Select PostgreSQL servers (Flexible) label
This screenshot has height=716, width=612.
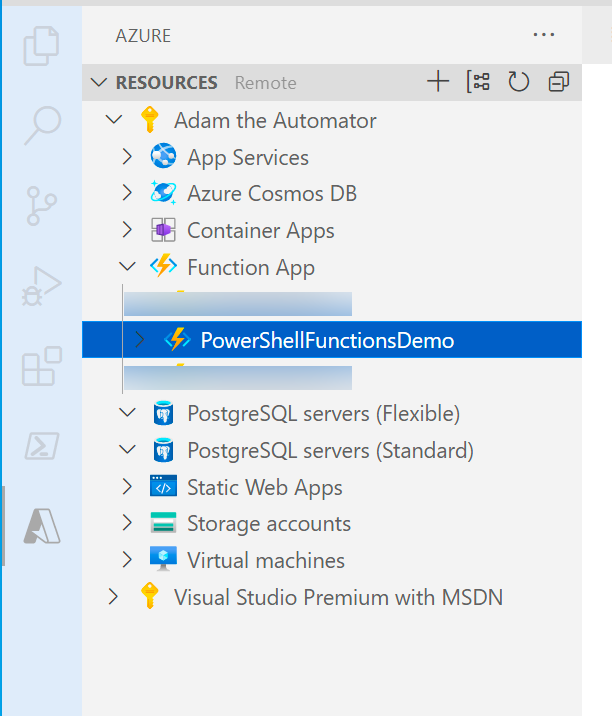click(x=324, y=414)
